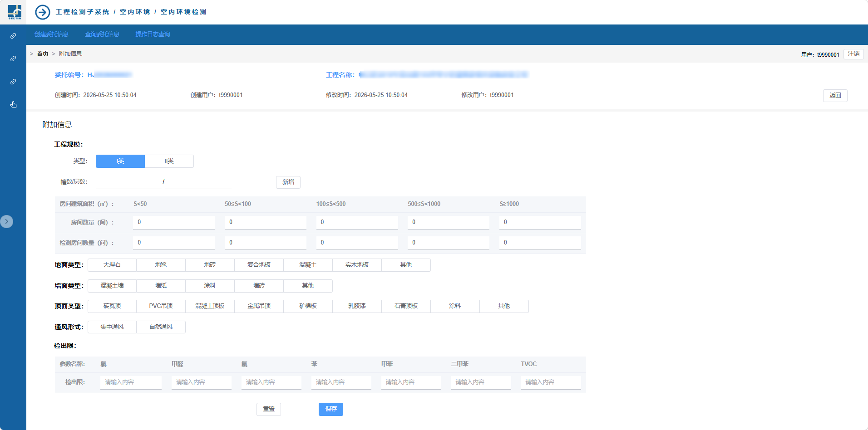Toggle 地毯 floor type
Screen dimensions: 868x430
161,265
